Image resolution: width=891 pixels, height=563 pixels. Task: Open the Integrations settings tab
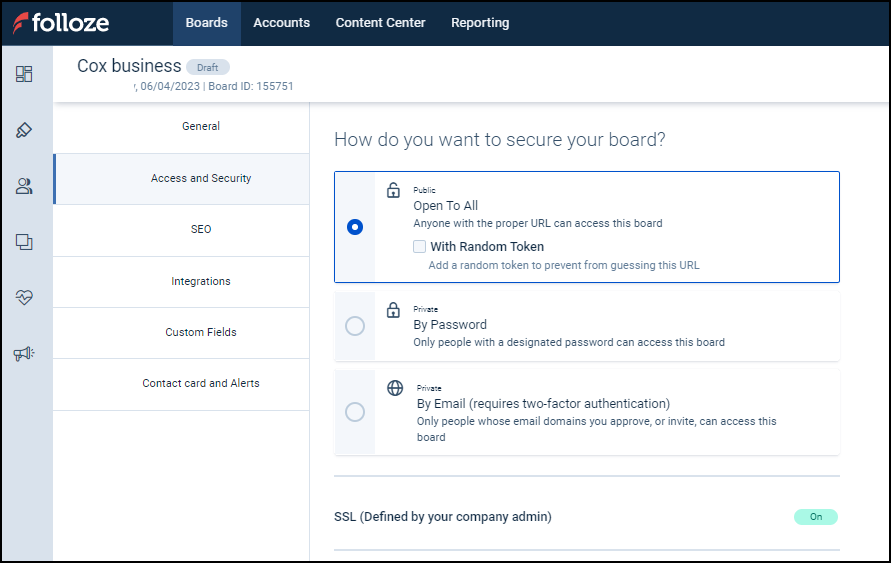click(182, 281)
